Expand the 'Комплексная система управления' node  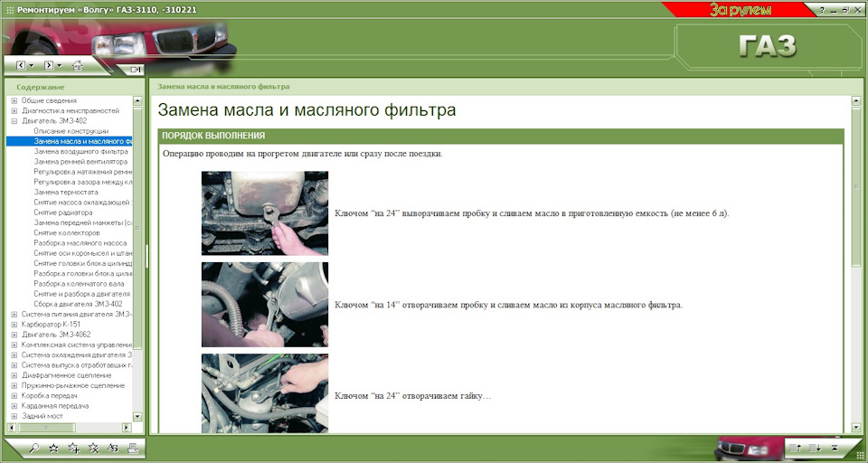(x=14, y=345)
